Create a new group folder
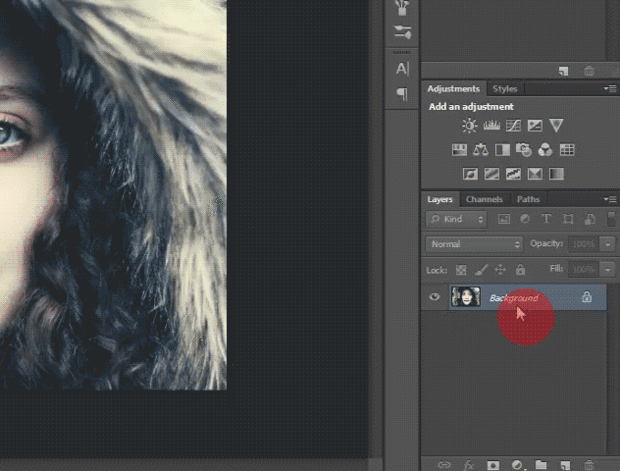The image size is (620, 471). pyautogui.click(x=541, y=465)
